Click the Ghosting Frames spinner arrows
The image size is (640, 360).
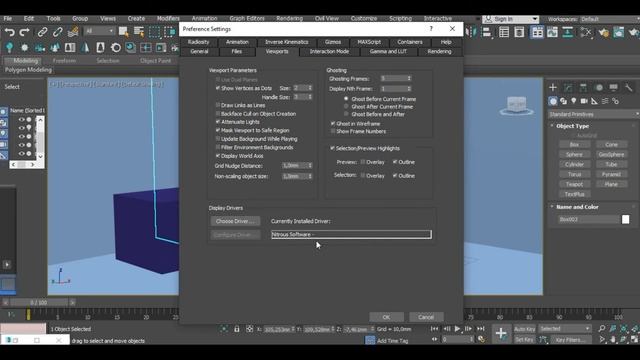409,78
